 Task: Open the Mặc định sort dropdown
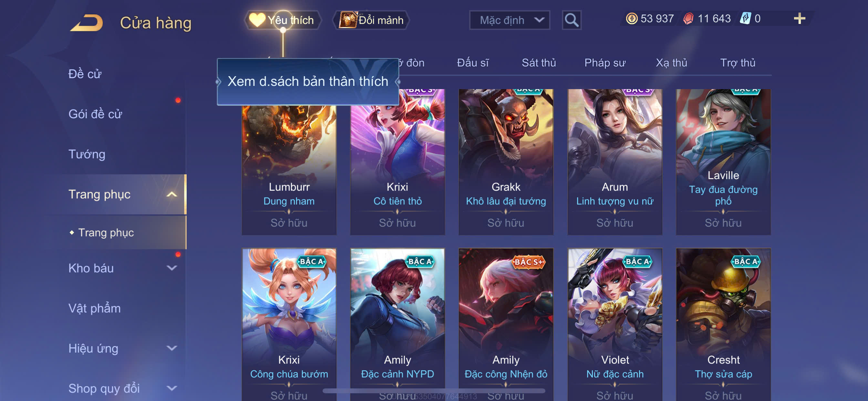[510, 20]
